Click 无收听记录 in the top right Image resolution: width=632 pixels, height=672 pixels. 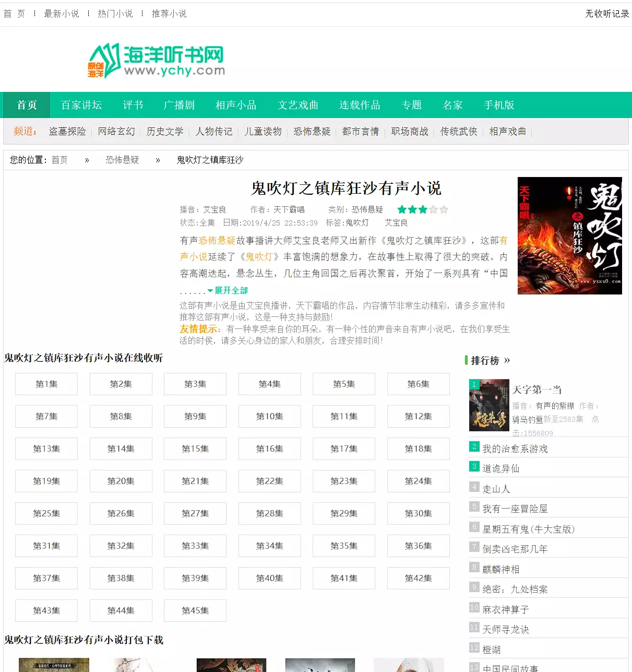click(606, 14)
